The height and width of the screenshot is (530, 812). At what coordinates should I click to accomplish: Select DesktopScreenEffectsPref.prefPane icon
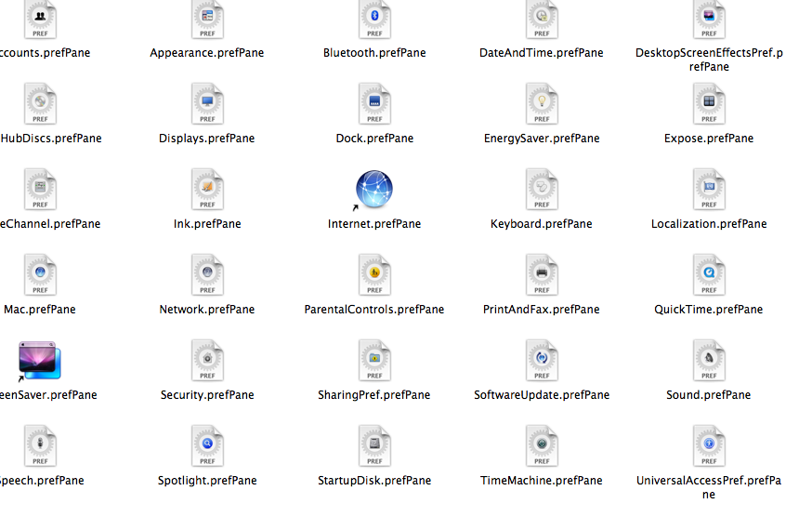(709, 20)
